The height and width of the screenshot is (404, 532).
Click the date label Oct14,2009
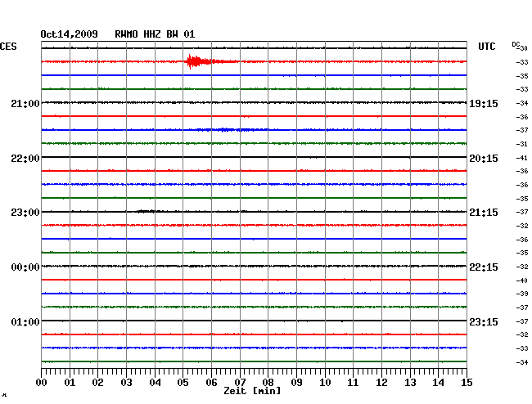[x=69, y=34]
